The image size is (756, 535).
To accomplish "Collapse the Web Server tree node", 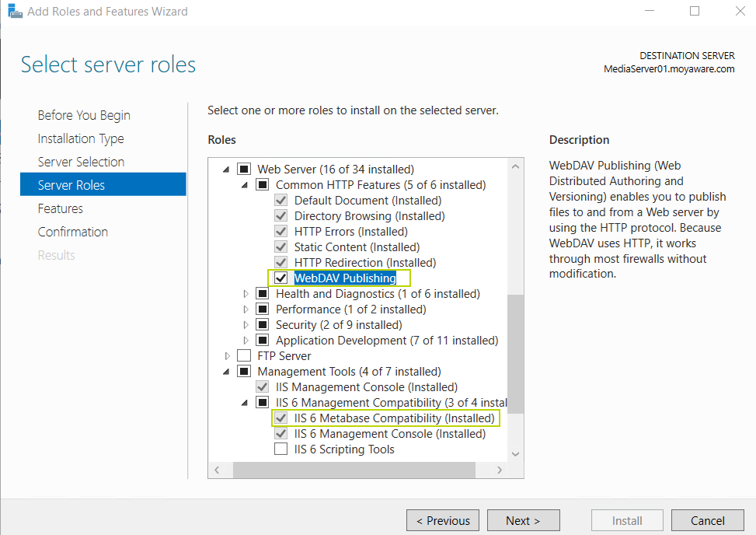I will click(x=226, y=170).
